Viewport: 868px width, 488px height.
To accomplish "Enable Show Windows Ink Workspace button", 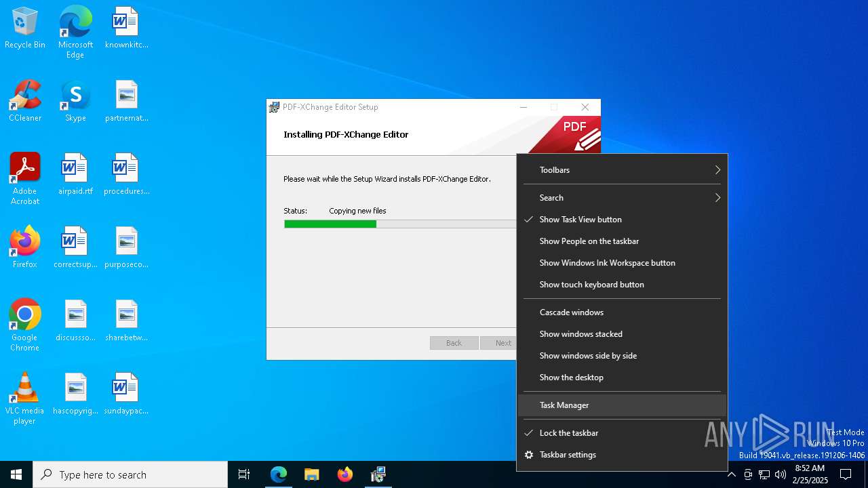I will click(x=622, y=263).
